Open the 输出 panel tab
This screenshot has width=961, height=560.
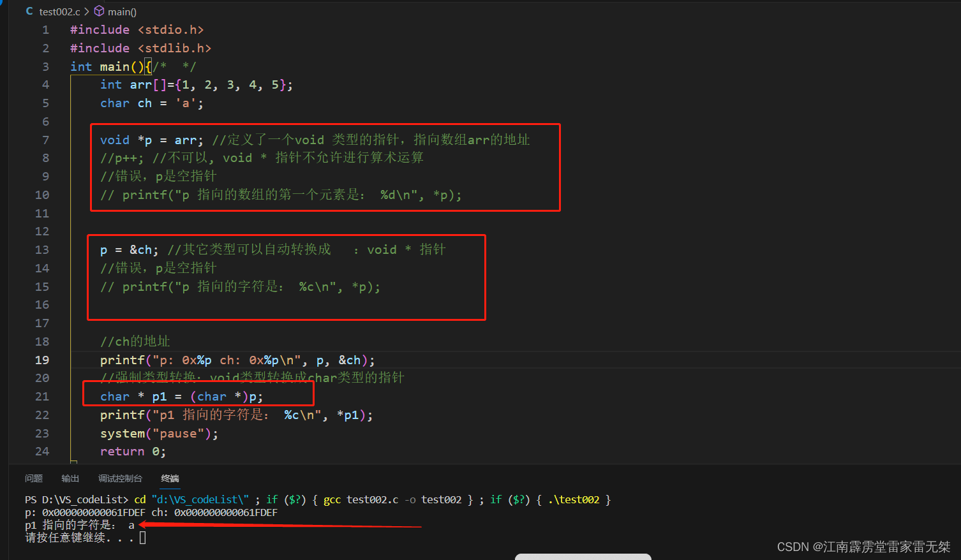[70, 478]
